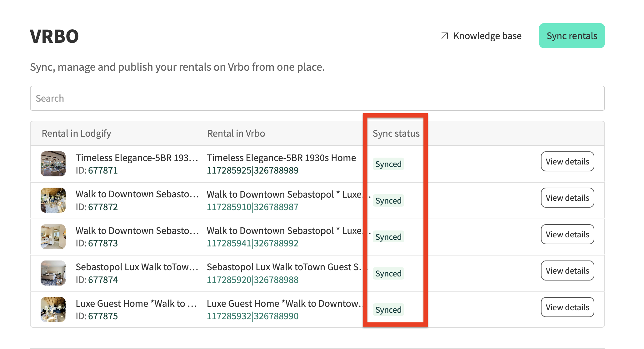Focus the Search input field

[317, 98]
